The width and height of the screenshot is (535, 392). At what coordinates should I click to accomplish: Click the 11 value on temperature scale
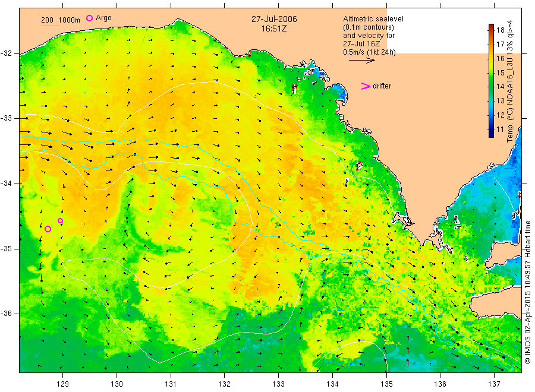point(500,129)
